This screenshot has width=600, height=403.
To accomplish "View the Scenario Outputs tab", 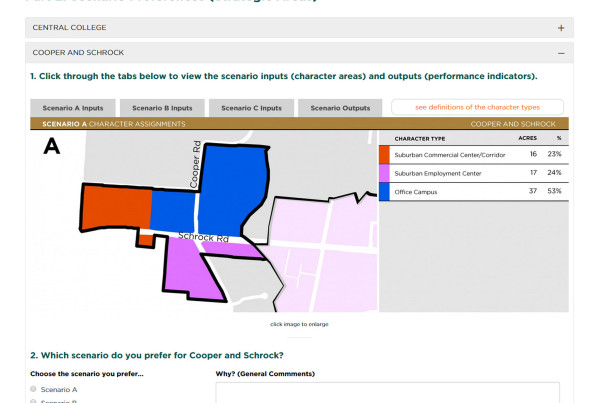I will click(339, 108).
